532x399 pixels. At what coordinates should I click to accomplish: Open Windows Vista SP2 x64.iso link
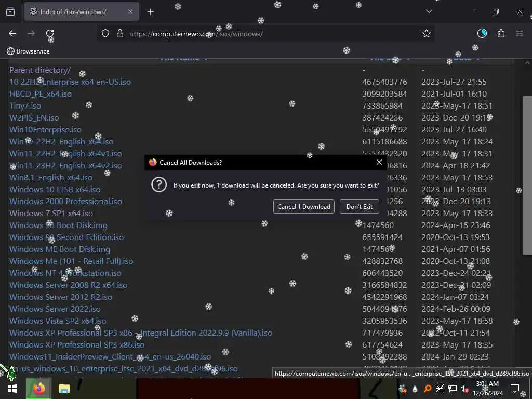pos(57,321)
